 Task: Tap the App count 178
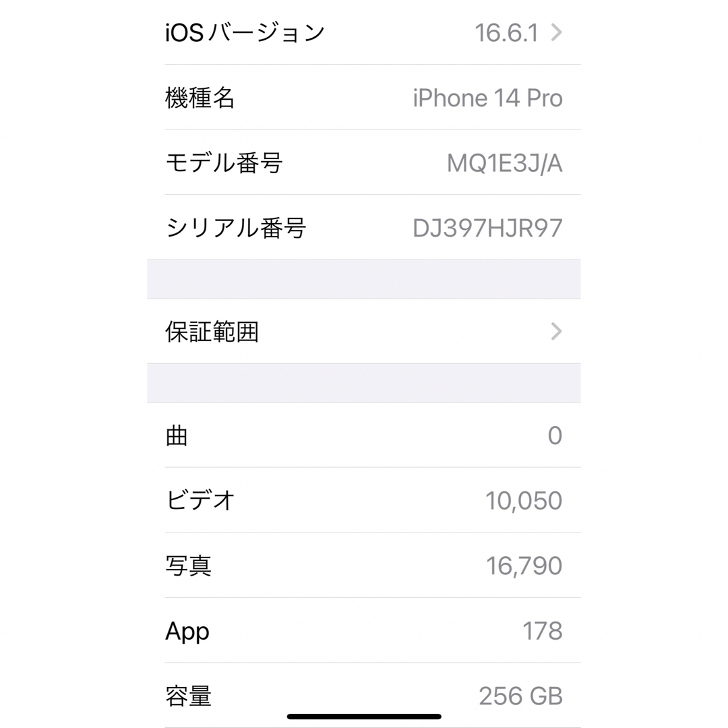542,631
